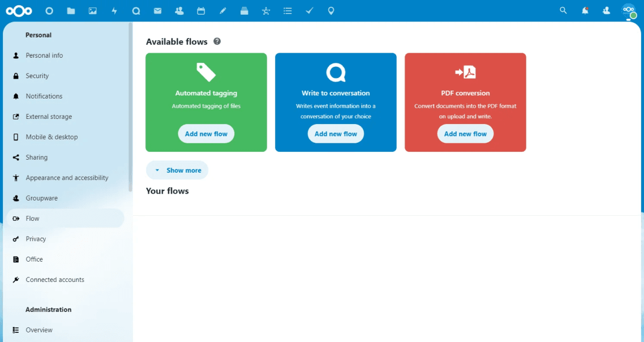This screenshot has width=644, height=342.
Task: Open the notifications bell icon
Action: point(585,11)
